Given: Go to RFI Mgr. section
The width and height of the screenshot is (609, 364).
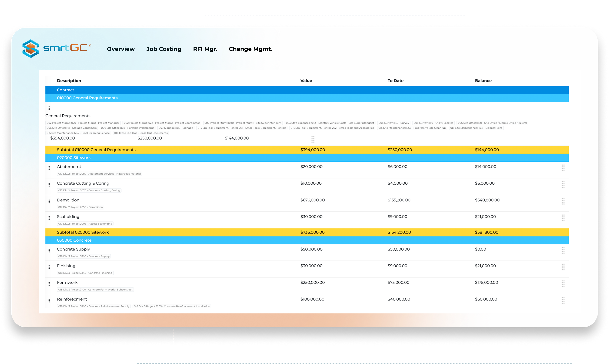Looking at the screenshot, I should (205, 49).
